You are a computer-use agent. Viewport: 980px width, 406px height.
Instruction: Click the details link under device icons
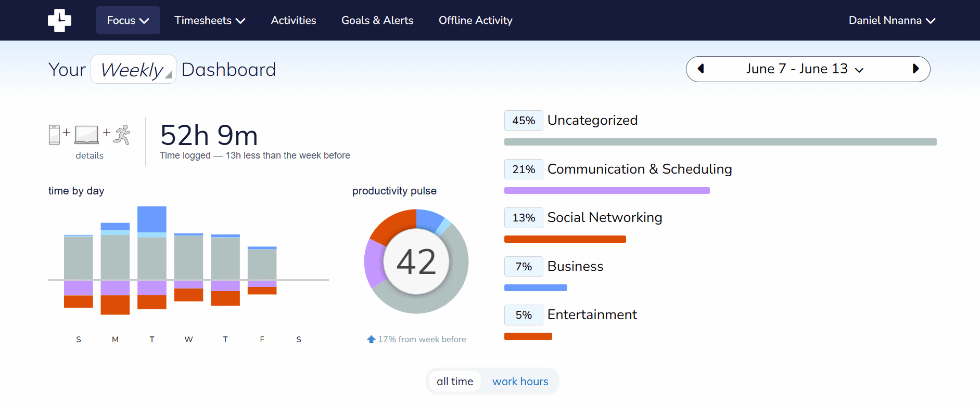click(x=90, y=155)
